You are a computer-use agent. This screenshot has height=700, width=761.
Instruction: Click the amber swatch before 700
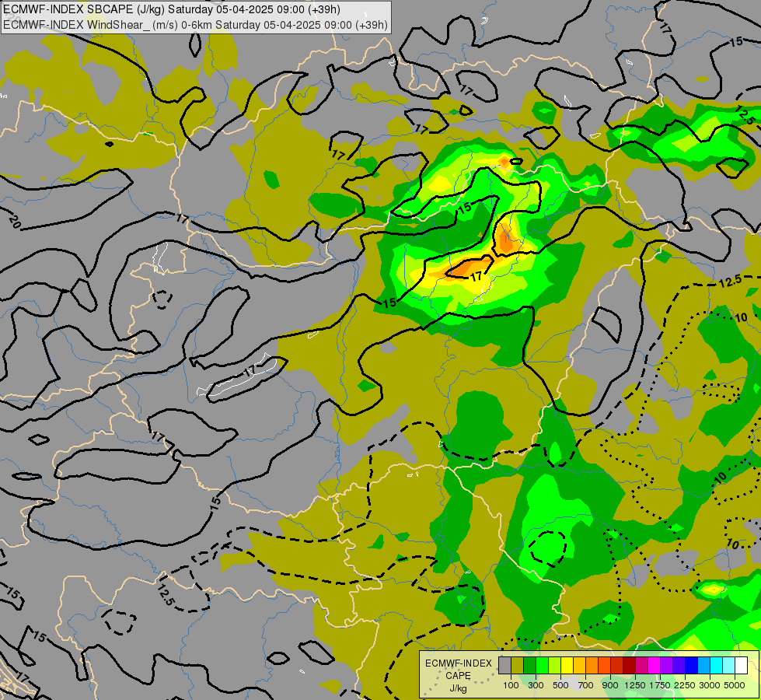point(579,665)
